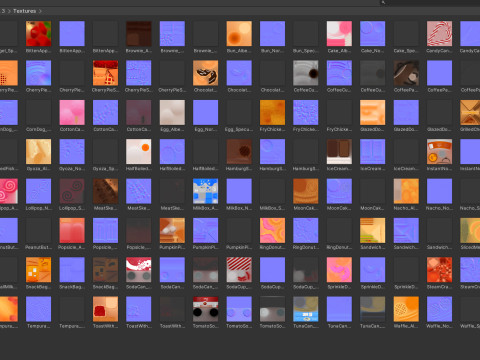Select the red SteamCrab albedo thumbnail
The width and height of the screenshot is (480, 360).
coord(439,270)
